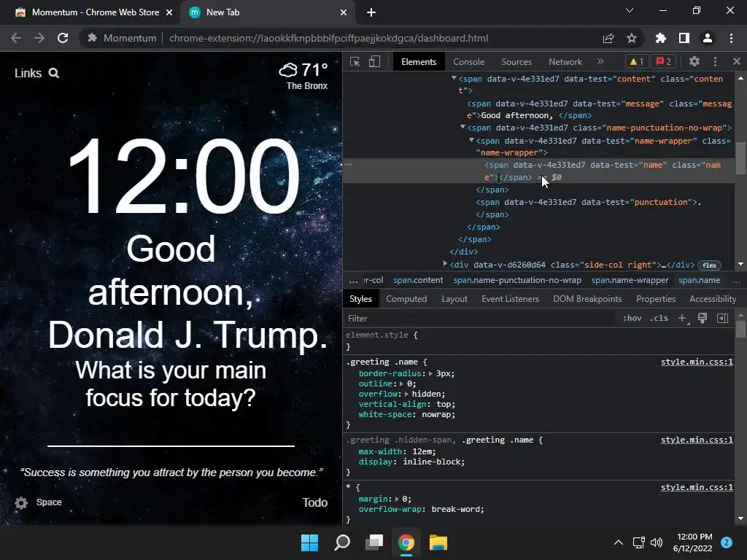
Task: Close the DevTools panel
Action: [737, 61]
